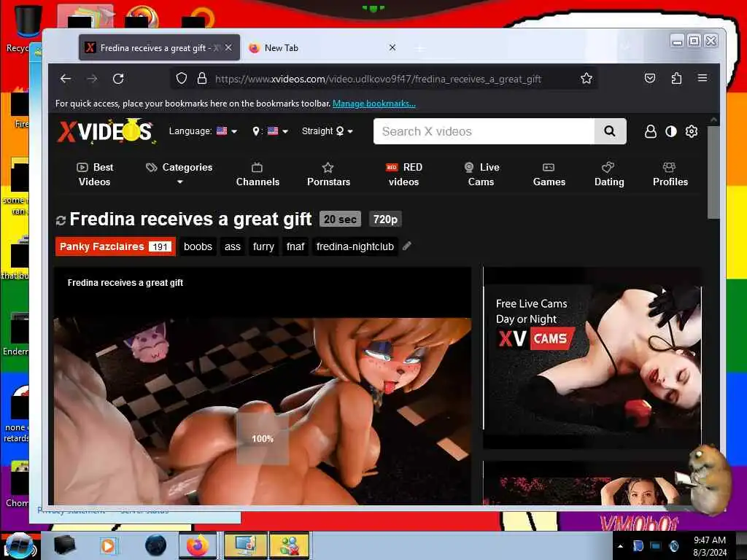The width and height of the screenshot is (747, 560).
Task: Open the Categories dropdown menu
Action: point(179,174)
